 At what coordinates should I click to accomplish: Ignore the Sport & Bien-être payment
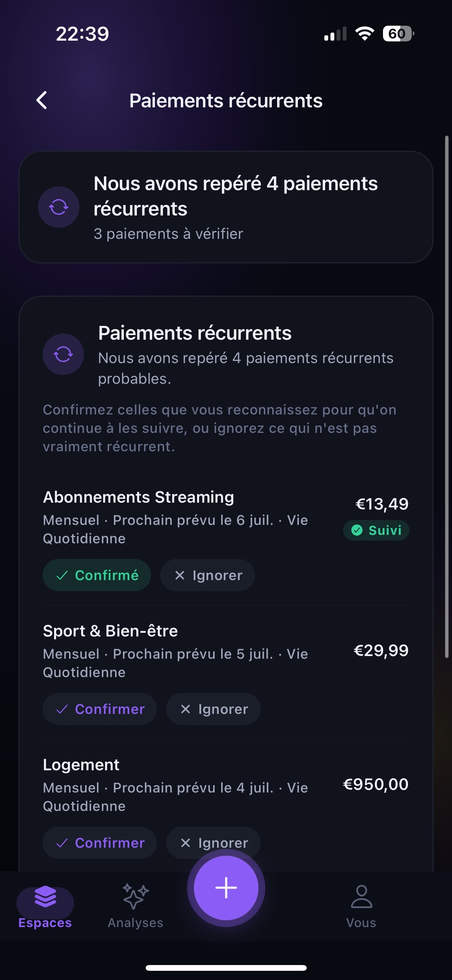coord(213,709)
